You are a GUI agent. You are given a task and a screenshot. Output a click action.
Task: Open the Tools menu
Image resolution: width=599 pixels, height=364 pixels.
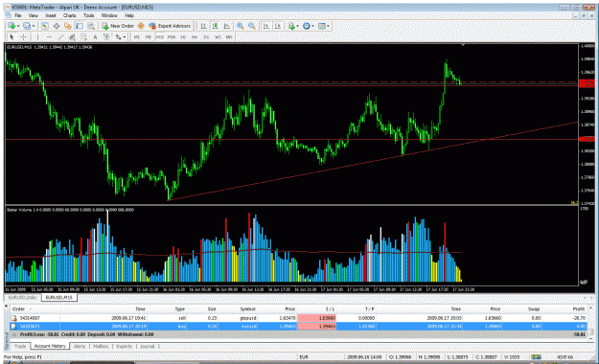click(88, 15)
